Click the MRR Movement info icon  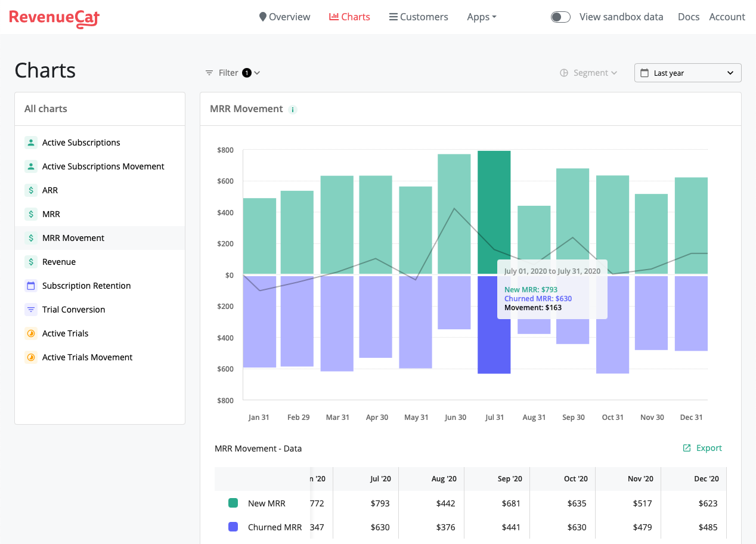click(293, 109)
